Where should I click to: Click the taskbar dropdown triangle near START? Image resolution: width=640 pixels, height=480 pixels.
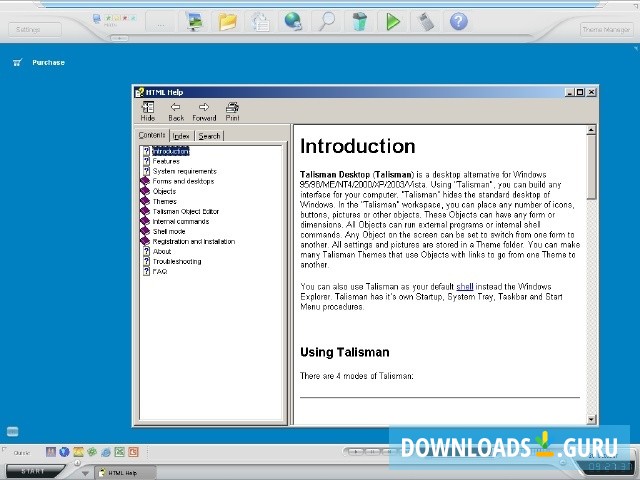tap(85, 473)
